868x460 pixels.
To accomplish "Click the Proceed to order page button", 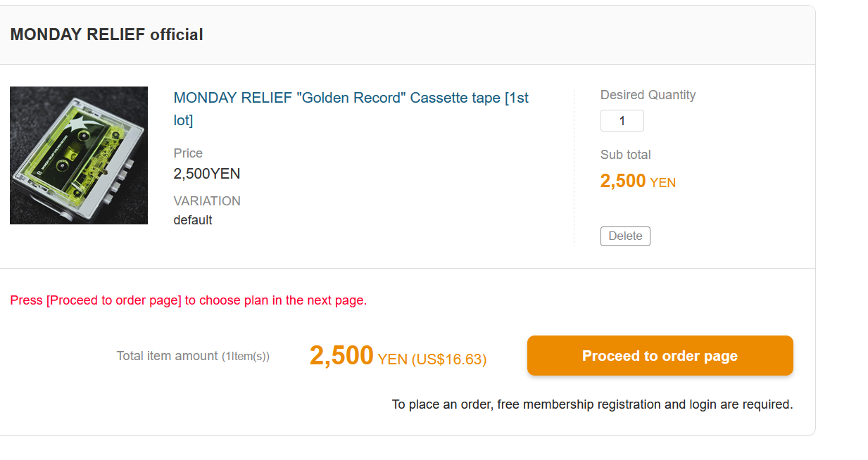I will 660,356.
